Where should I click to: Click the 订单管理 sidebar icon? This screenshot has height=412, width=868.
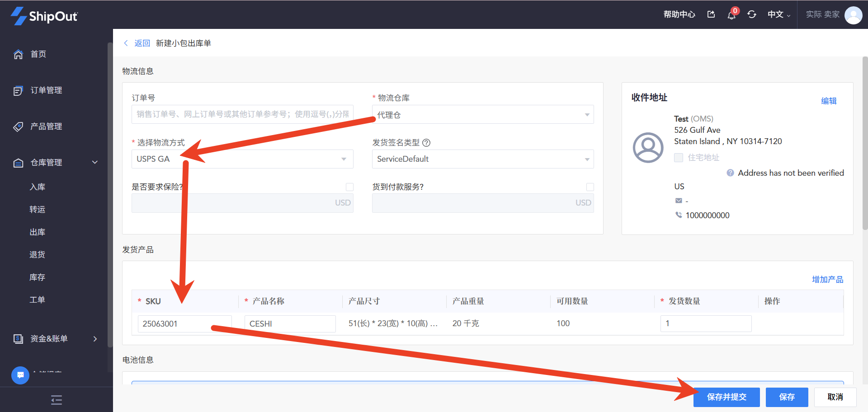(18, 90)
